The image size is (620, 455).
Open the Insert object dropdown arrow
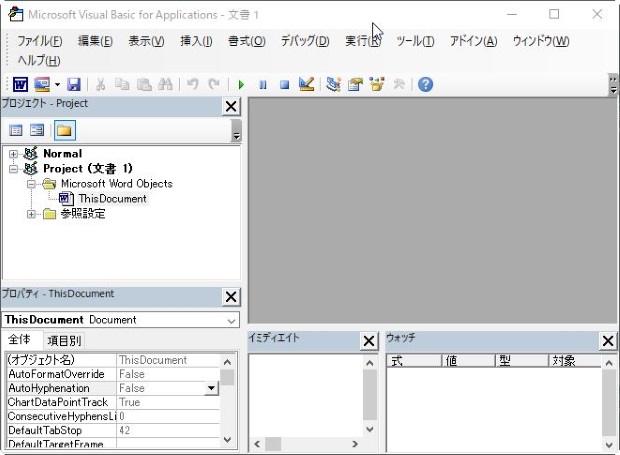click(x=57, y=84)
